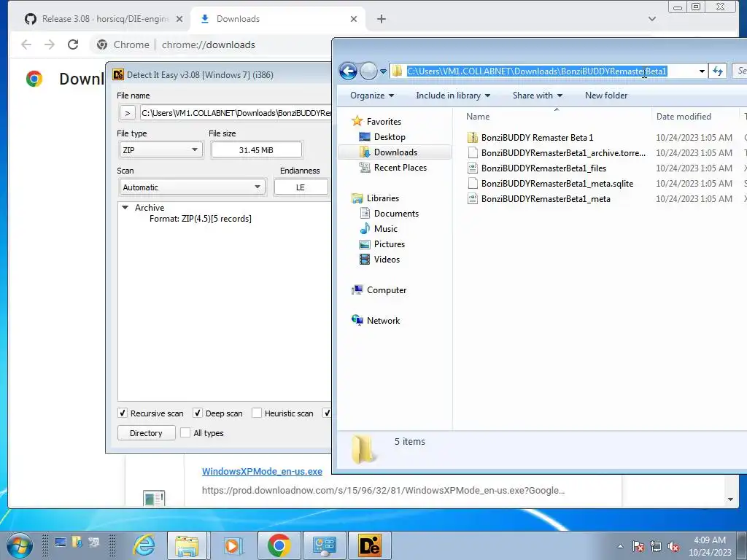Click the Explorer Back arrow button
The width and height of the screenshot is (747, 560).
point(348,71)
